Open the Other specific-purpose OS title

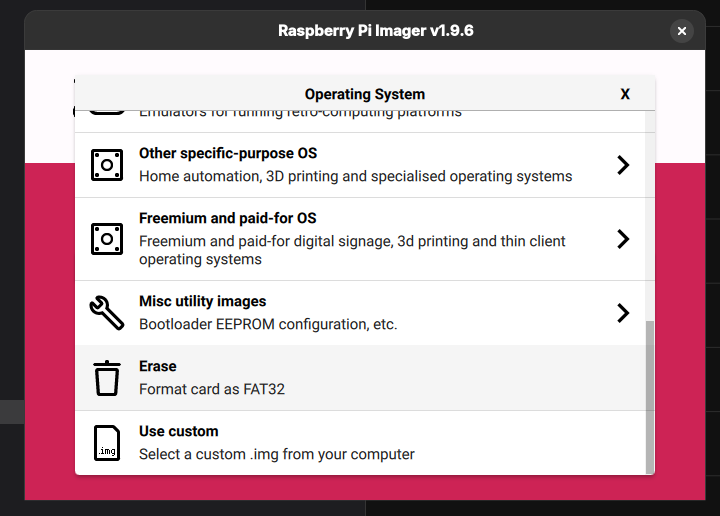click(x=228, y=153)
